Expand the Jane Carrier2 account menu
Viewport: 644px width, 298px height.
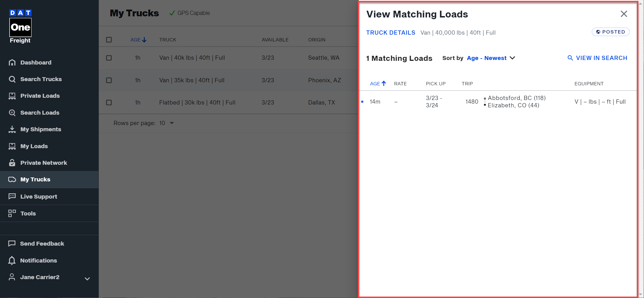pyautogui.click(x=87, y=278)
